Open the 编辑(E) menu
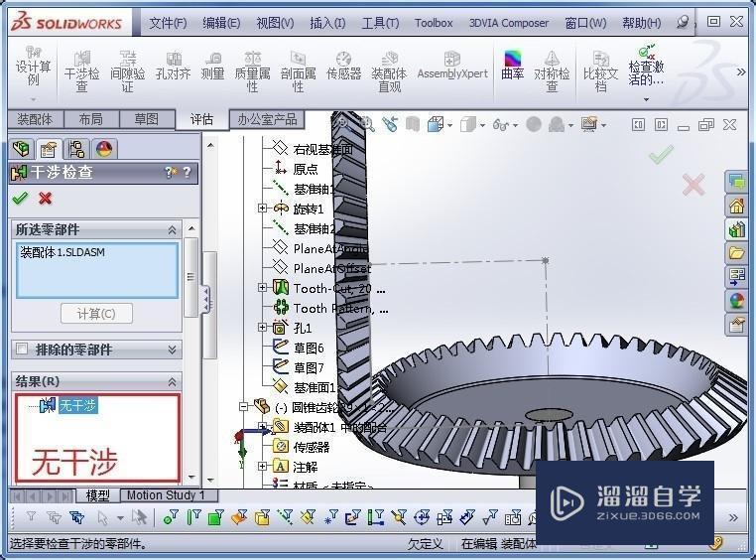This screenshot has width=756, height=560. point(221,23)
